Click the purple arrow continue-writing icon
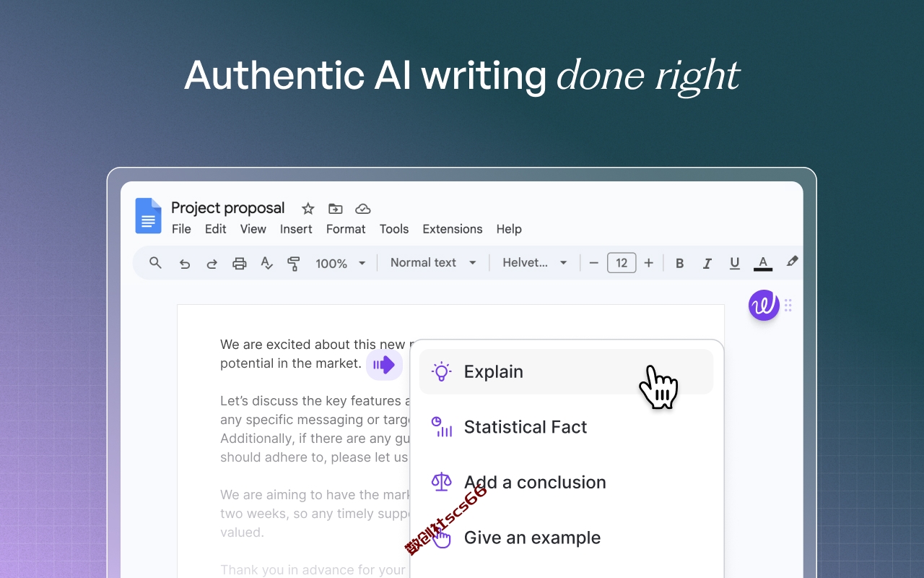The width and height of the screenshot is (924, 578). point(384,365)
